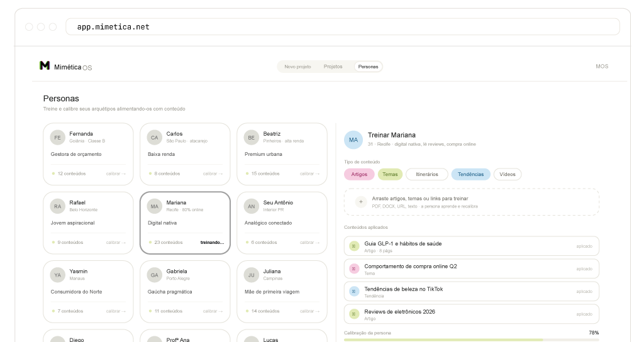Open Reviews de eletrônicos 2026 item
This screenshot has width=644, height=342.
coord(472,314)
